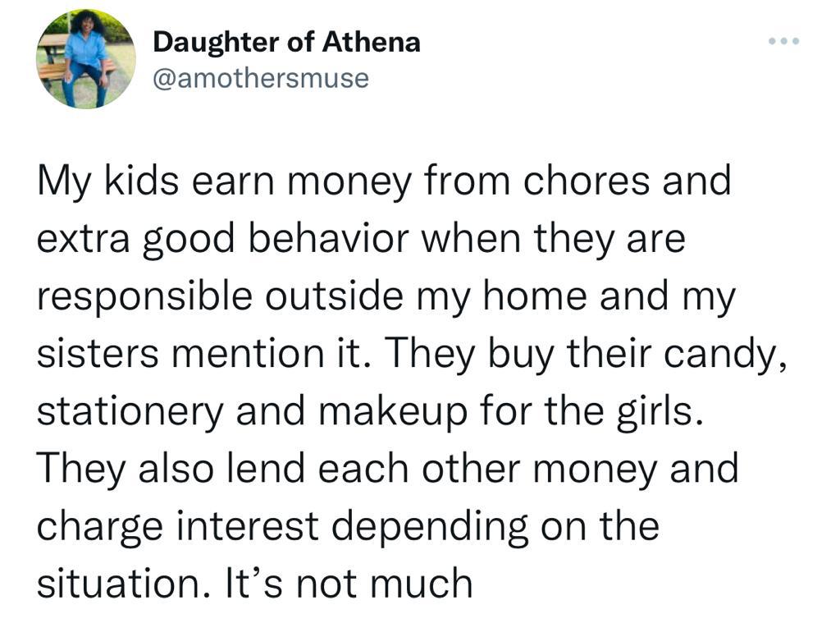Click the word "situation" in the tweet
Viewport: 840px width, 637px height.
click(x=111, y=584)
